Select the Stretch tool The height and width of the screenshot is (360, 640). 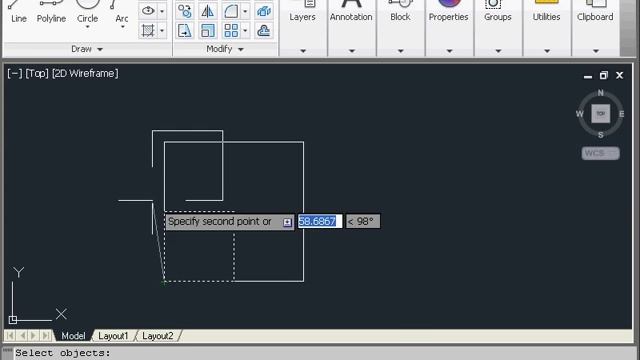(x=184, y=31)
